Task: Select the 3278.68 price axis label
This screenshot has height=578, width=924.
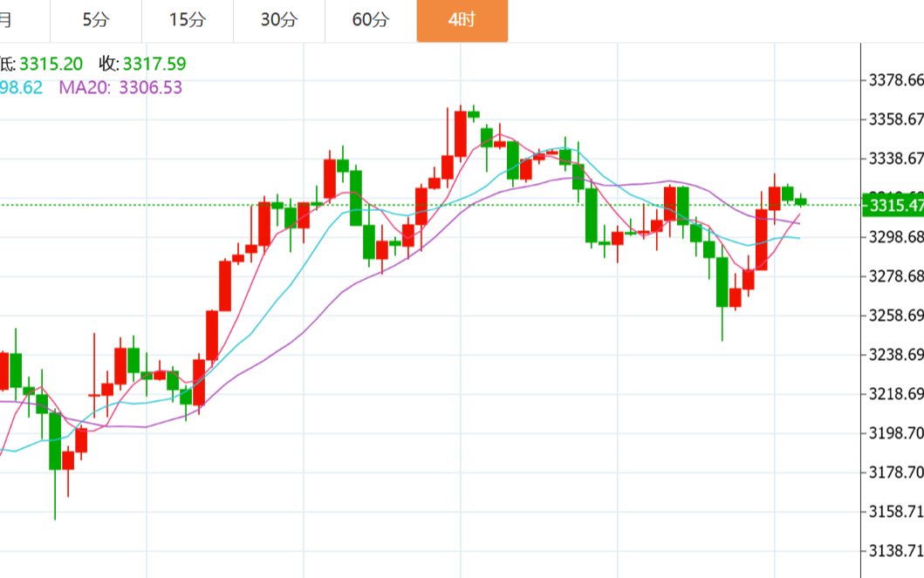Action: point(896,276)
